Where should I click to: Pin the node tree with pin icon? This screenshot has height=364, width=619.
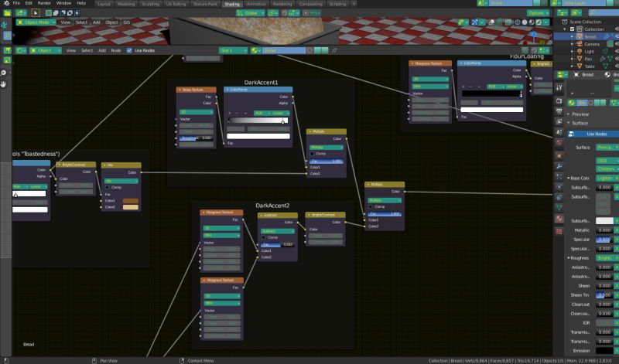[334, 50]
